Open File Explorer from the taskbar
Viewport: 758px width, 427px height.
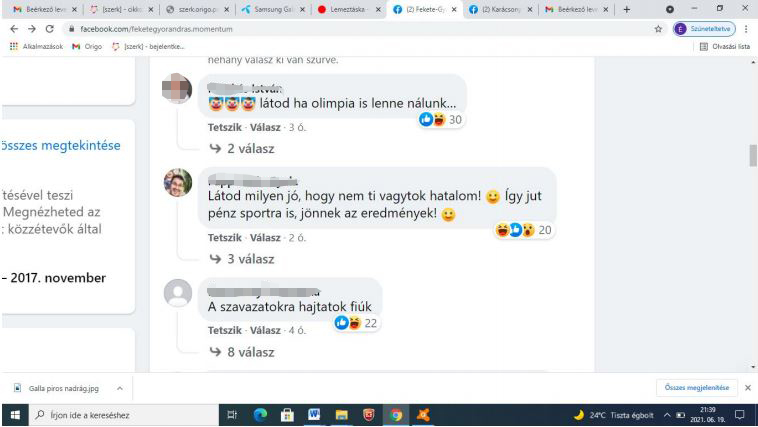[341, 414]
